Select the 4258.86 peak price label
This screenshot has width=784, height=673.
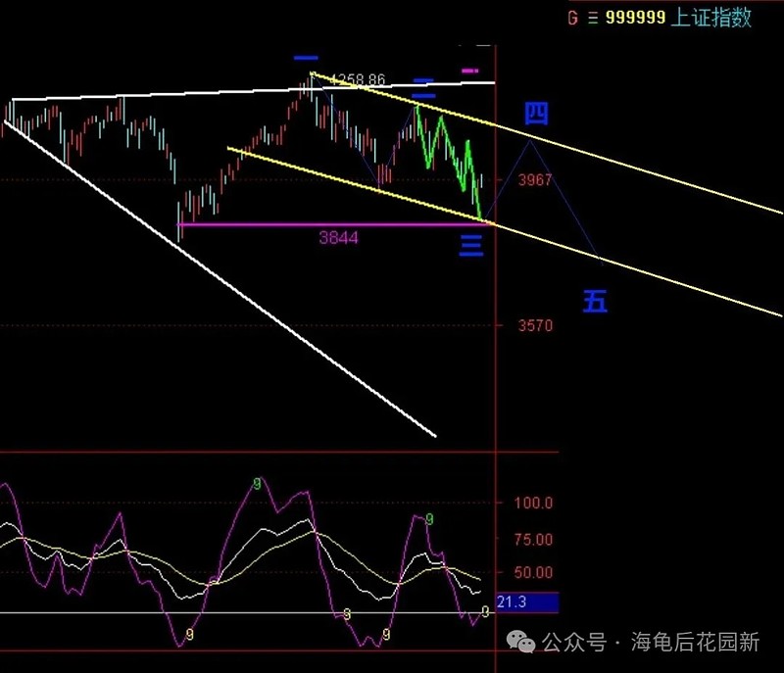tap(358, 79)
